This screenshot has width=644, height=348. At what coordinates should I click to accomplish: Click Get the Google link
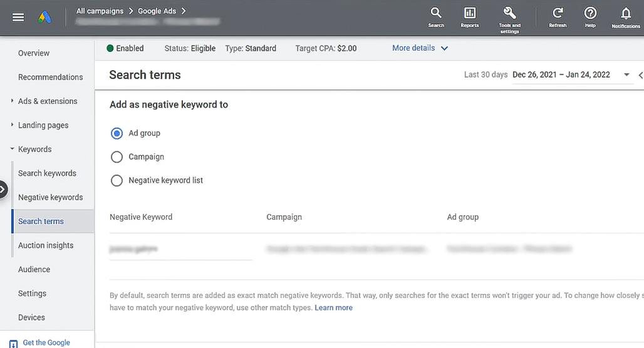point(46,342)
